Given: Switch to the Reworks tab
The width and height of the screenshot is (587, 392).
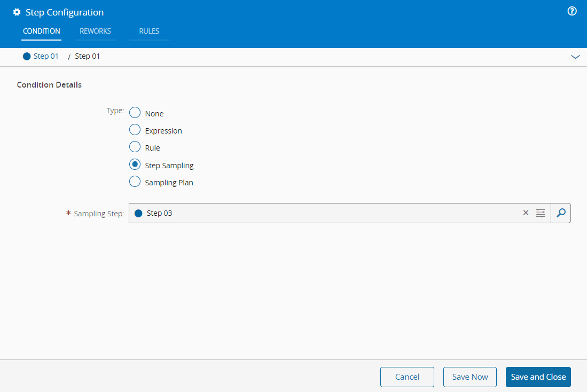Looking at the screenshot, I should tap(95, 31).
